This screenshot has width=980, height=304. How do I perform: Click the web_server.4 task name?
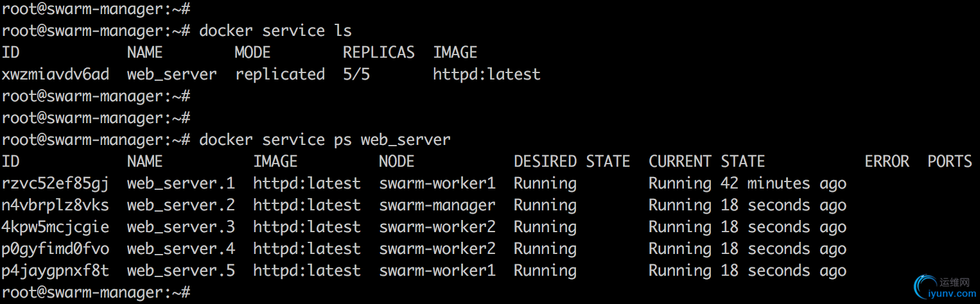(x=181, y=249)
